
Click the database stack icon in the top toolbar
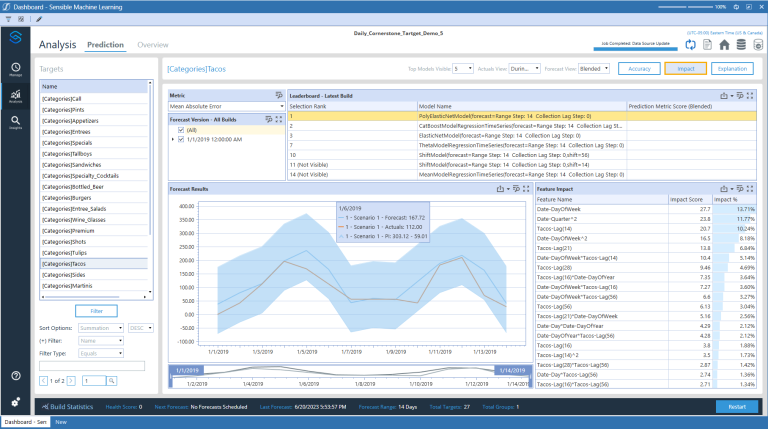(x=740, y=45)
